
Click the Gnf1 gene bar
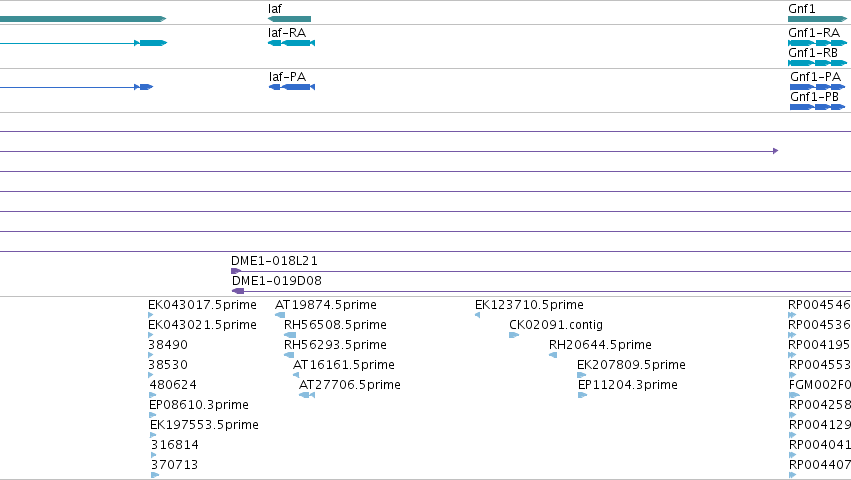(x=817, y=19)
